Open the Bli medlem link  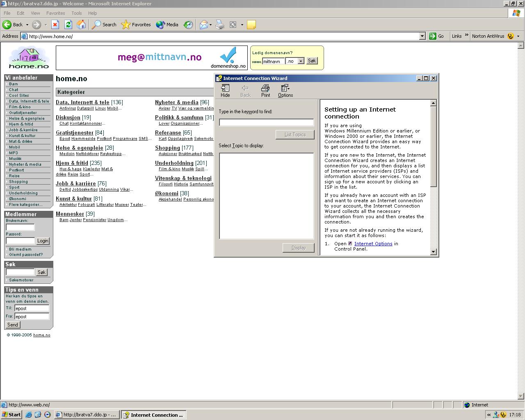(x=20, y=249)
